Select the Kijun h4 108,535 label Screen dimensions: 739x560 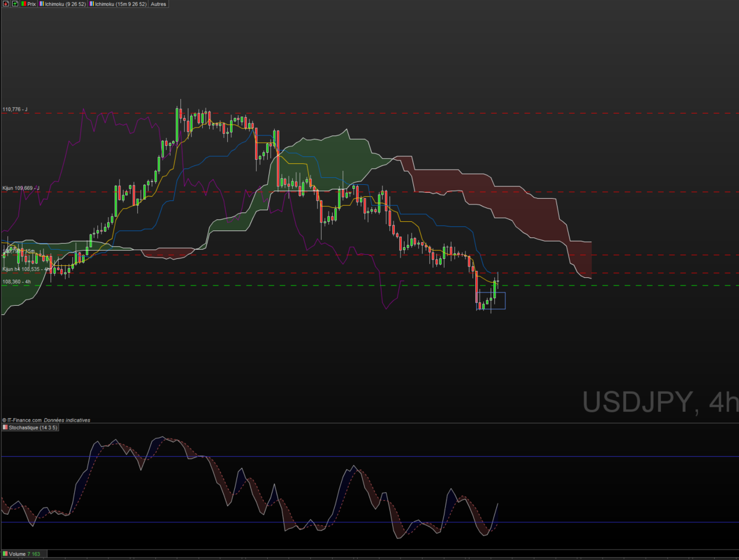[x=23, y=269]
